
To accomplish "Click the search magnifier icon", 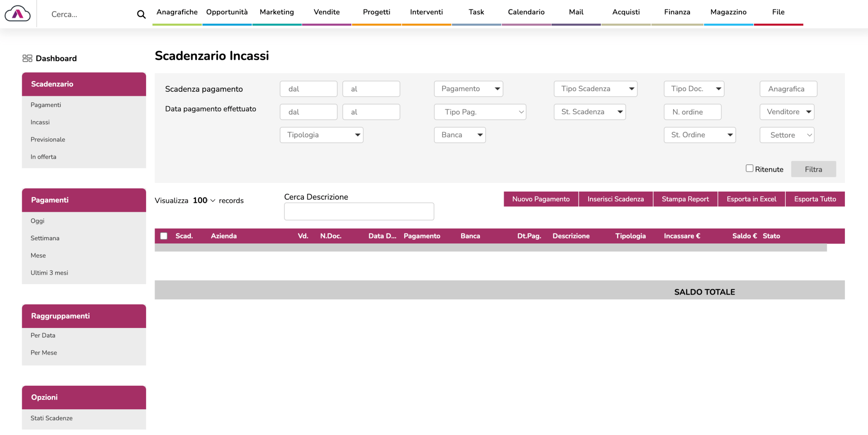I will (x=141, y=14).
